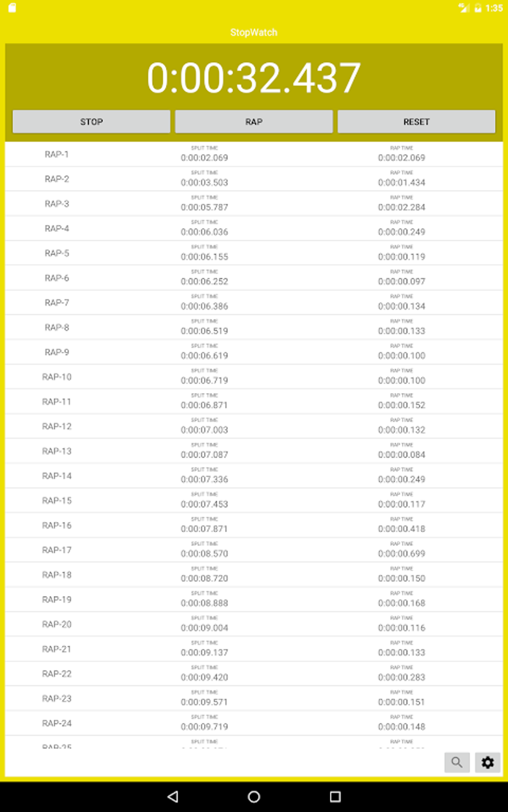Tap the SD card notification icon
Viewport: 508px width, 812px height.
[x=12, y=8]
